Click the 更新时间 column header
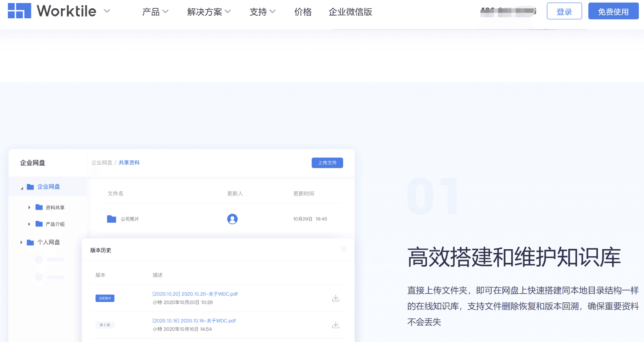644x342 pixels. point(304,193)
